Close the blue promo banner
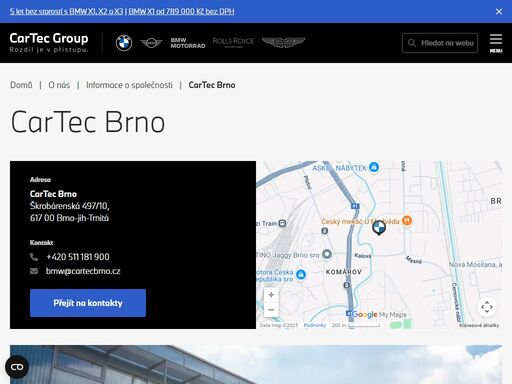This screenshot has height=384, width=512. pyautogui.click(x=499, y=11)
